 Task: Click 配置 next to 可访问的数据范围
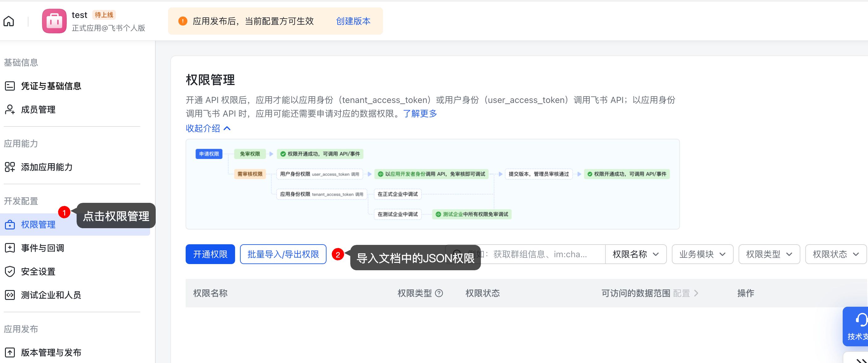click(686, 293)
